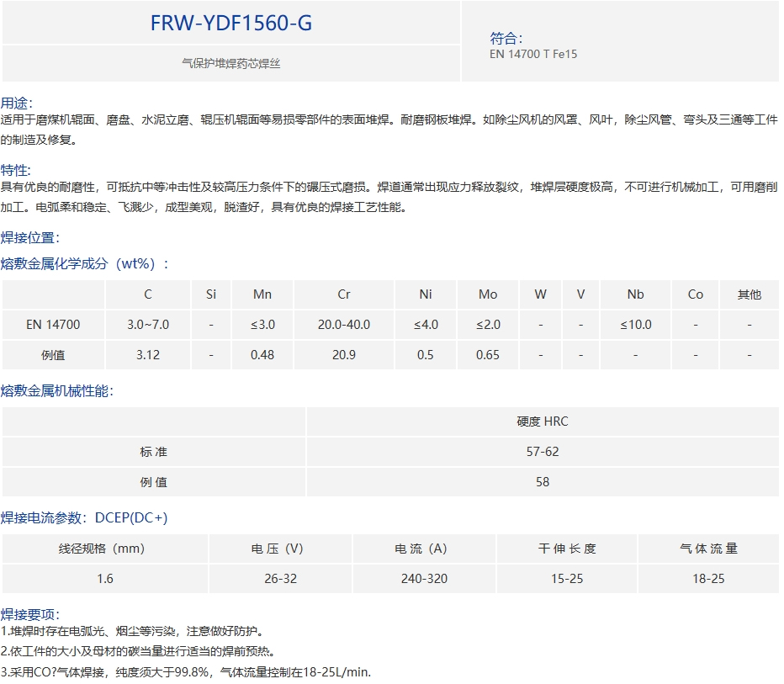
Task: Select the 用途 section heading
Action: 16,103
